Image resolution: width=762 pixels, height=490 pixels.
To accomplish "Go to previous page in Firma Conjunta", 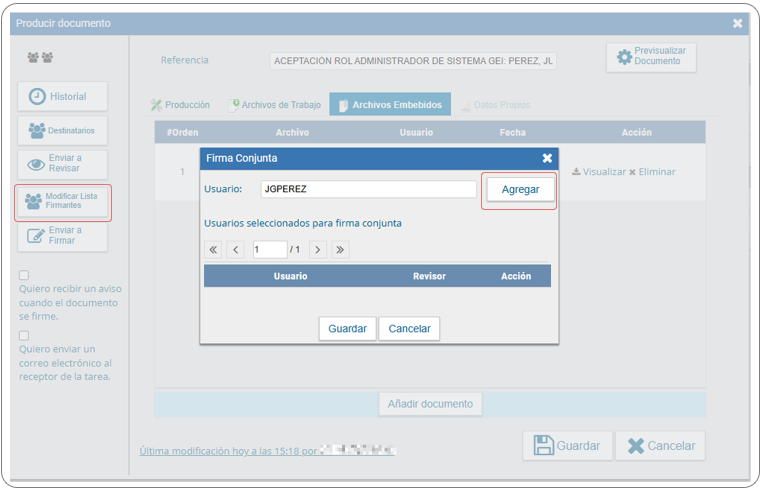I will [x=235, y=250].
